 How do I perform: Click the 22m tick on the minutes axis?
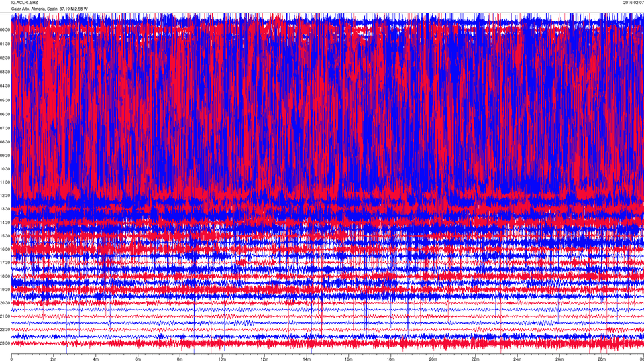click(475, 359)
